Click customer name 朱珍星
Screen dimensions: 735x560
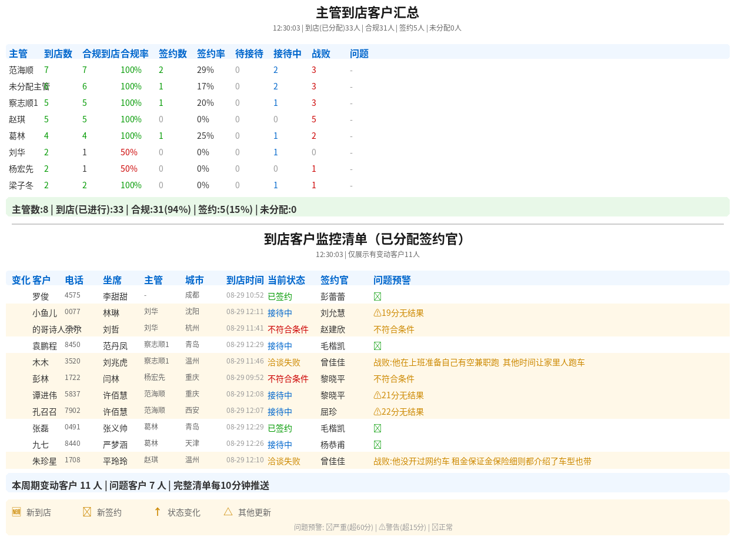tap(45, 461)
